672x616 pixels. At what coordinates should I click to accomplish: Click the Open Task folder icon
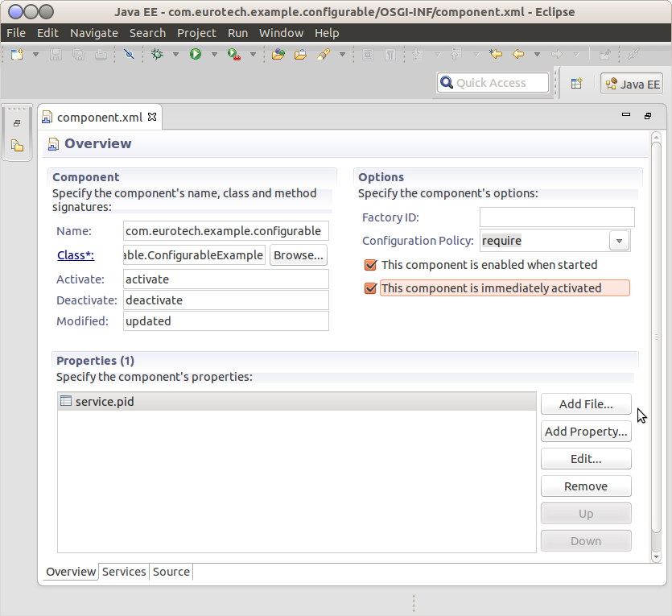(300, 55)
